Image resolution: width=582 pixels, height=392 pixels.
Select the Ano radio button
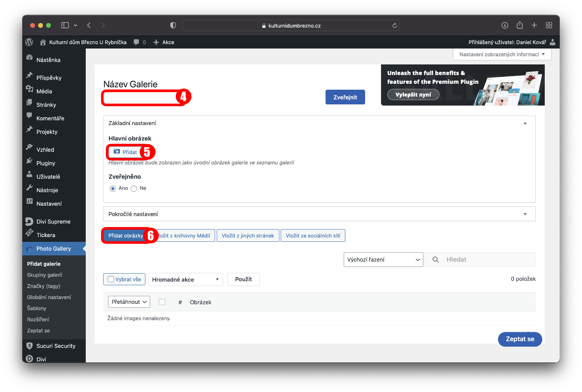[113, 189]
